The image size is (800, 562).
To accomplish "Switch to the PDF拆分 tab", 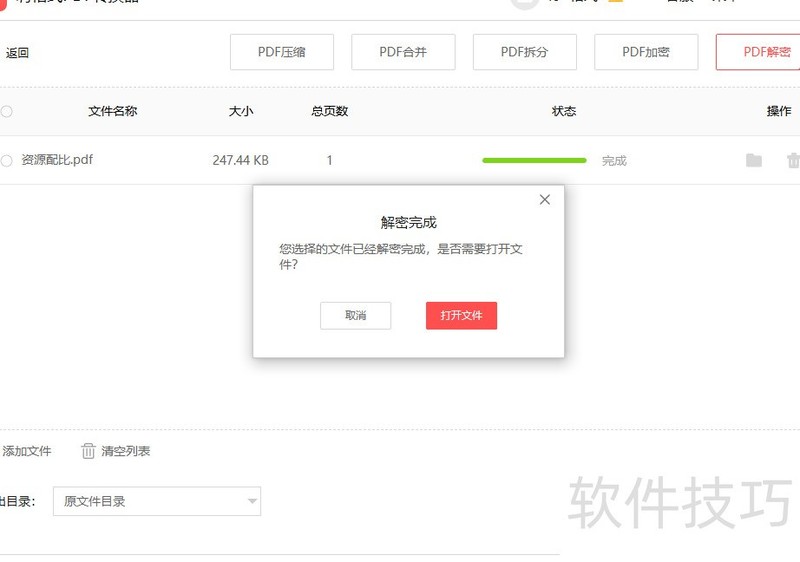I will pyautogui.click(x=524, y=52).
